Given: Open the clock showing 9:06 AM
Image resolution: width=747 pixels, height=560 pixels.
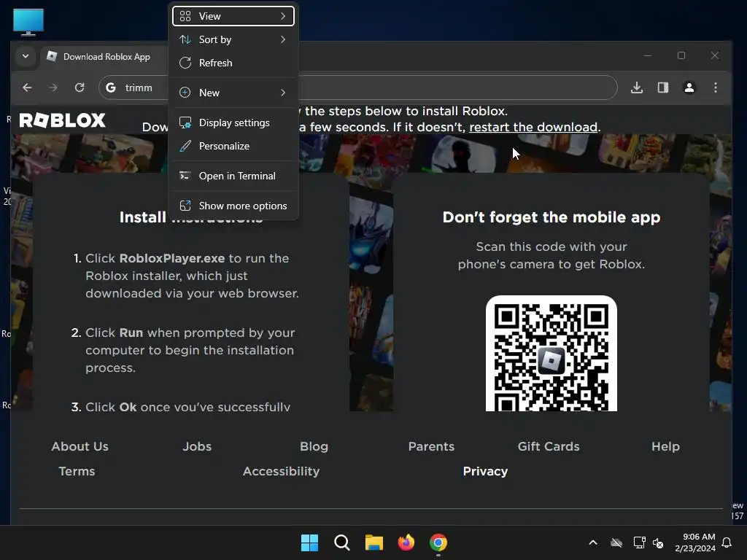Looking at the screenshot, I should (695, 542).
